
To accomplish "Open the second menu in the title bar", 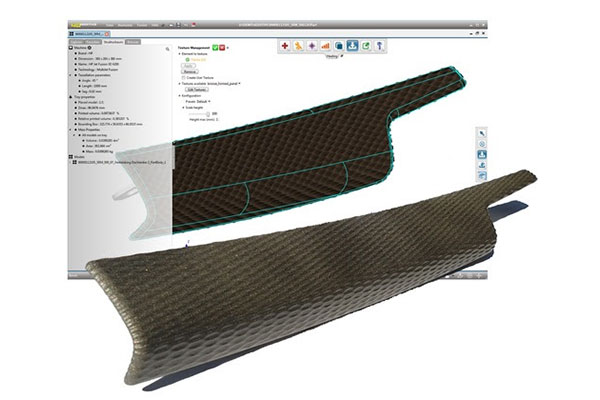I will coord(125,25).
